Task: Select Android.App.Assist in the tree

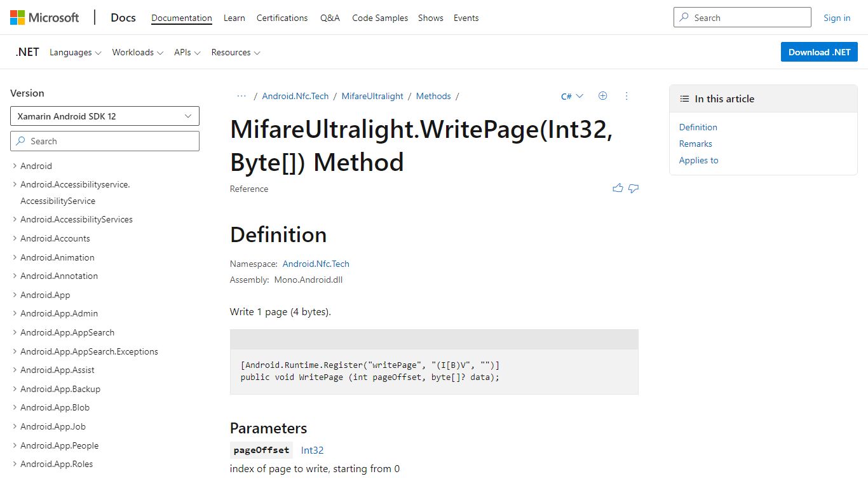Action: point(57,370)
